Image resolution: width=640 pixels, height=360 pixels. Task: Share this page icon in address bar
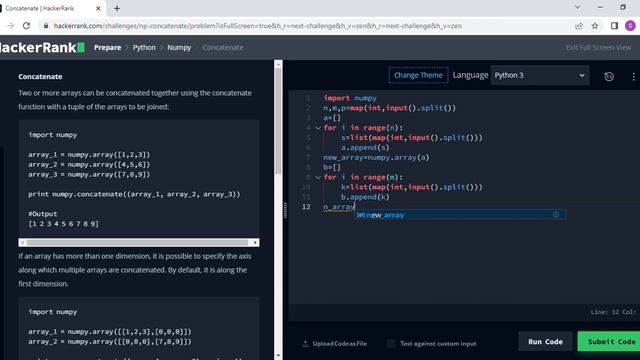pyautogui.click(x=579, y=26)
